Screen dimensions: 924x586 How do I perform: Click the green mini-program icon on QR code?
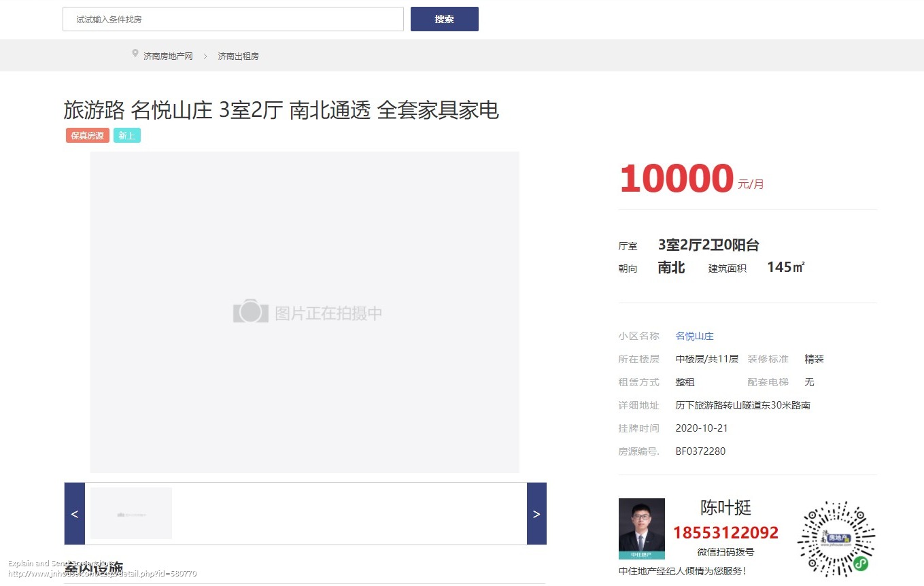[x=861, y=564]
